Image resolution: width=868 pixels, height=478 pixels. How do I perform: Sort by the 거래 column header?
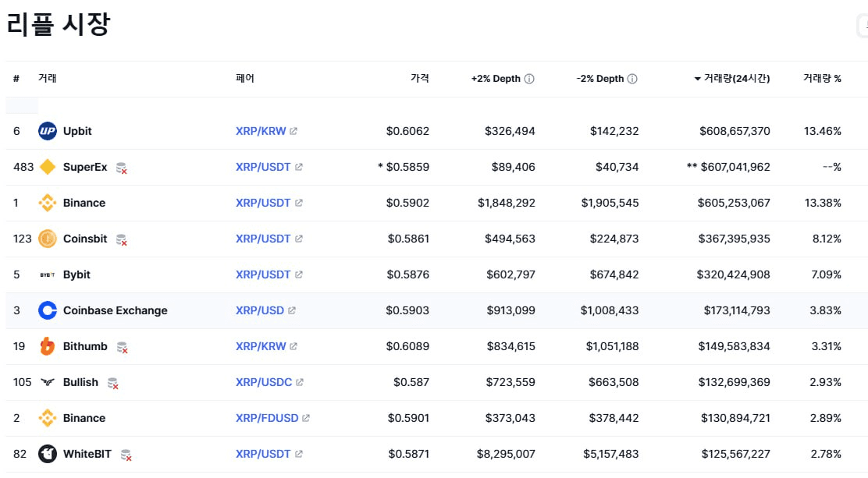(x=48, y=79)
